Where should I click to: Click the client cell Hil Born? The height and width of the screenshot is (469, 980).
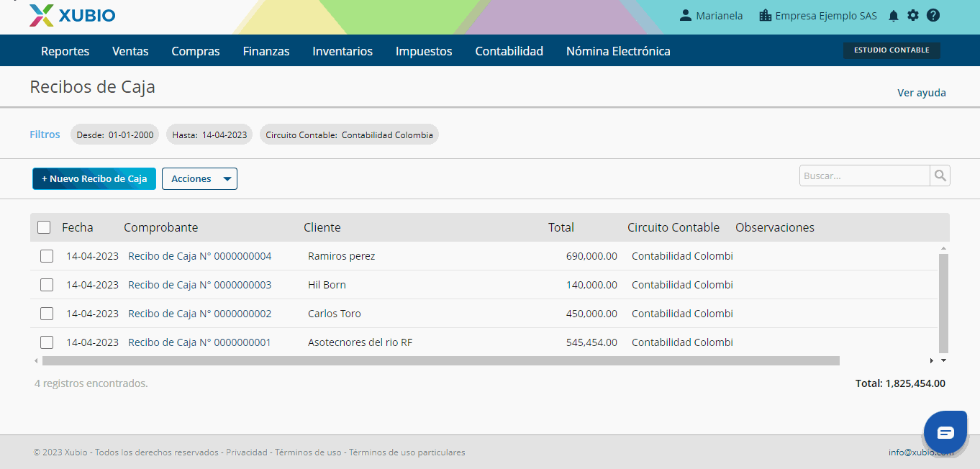tap(327, 285)
